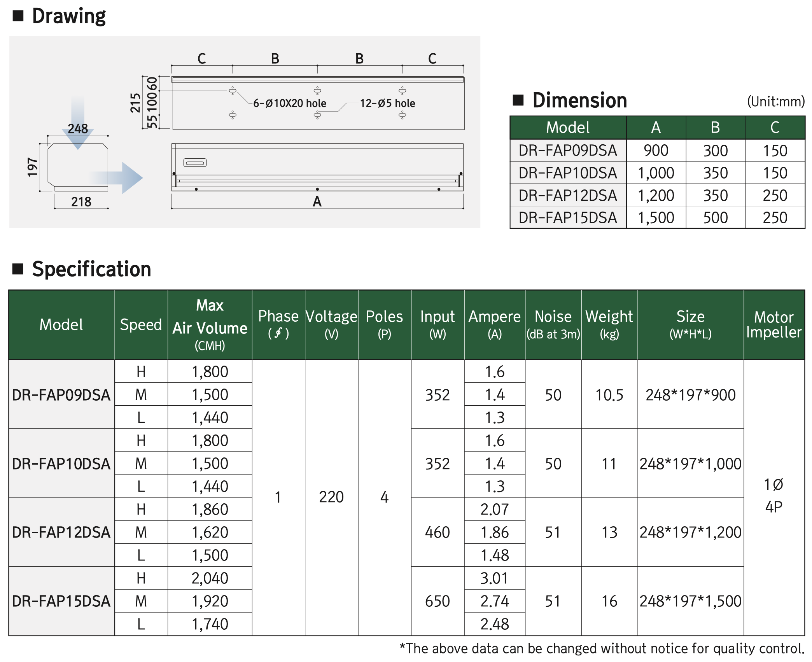This screenshot has width=812, height=662.
Task: Click input value 460
Action: (x=437, y=532)
